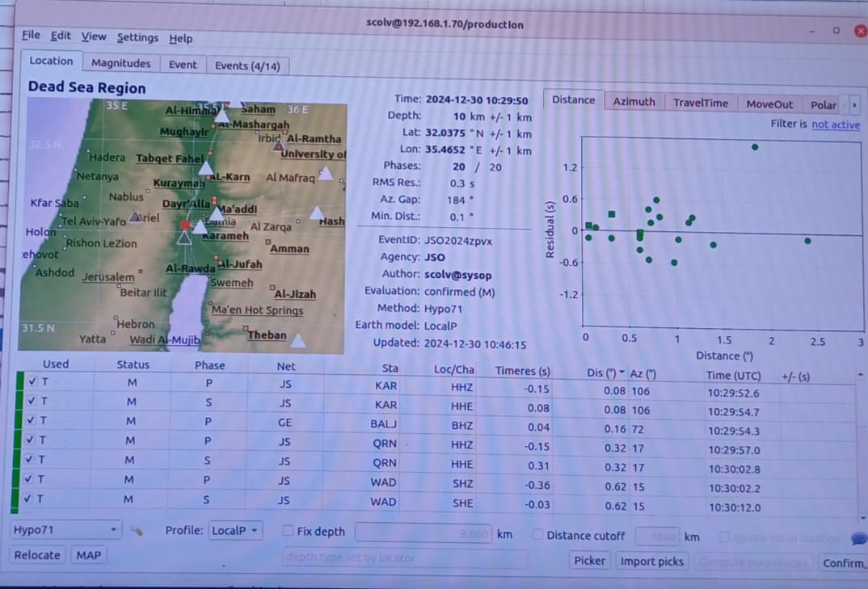
Task: Click the Ariel station triangle on map
Action: (x=136, y=217)
